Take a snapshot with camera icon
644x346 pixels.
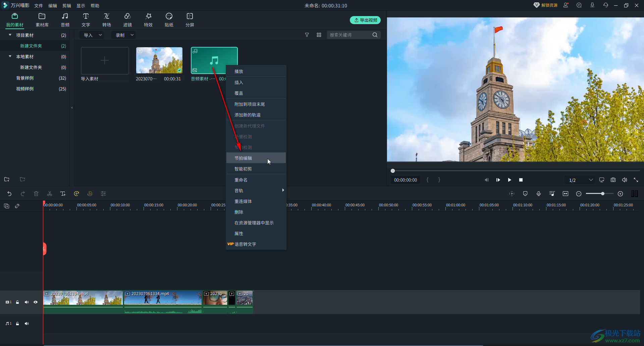613,180
